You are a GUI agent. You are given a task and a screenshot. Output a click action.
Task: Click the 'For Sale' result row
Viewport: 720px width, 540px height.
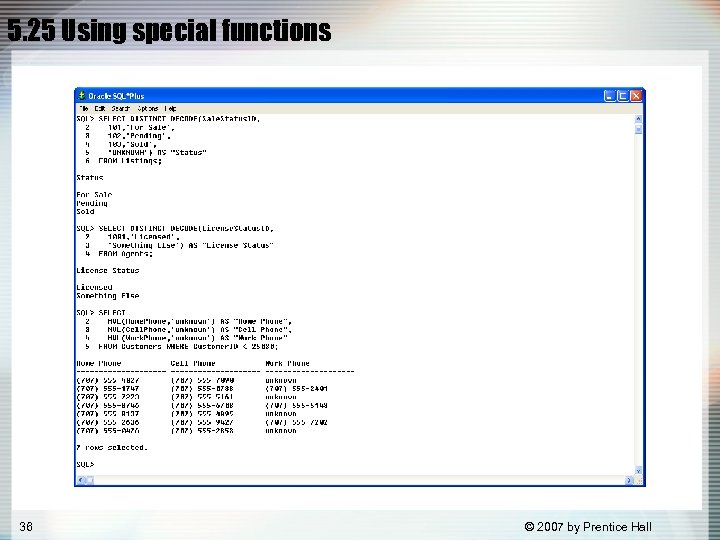(x=94, y=195)
